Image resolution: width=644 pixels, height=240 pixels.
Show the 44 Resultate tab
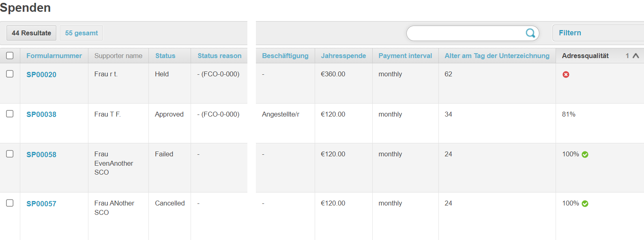tap(31, 33)
